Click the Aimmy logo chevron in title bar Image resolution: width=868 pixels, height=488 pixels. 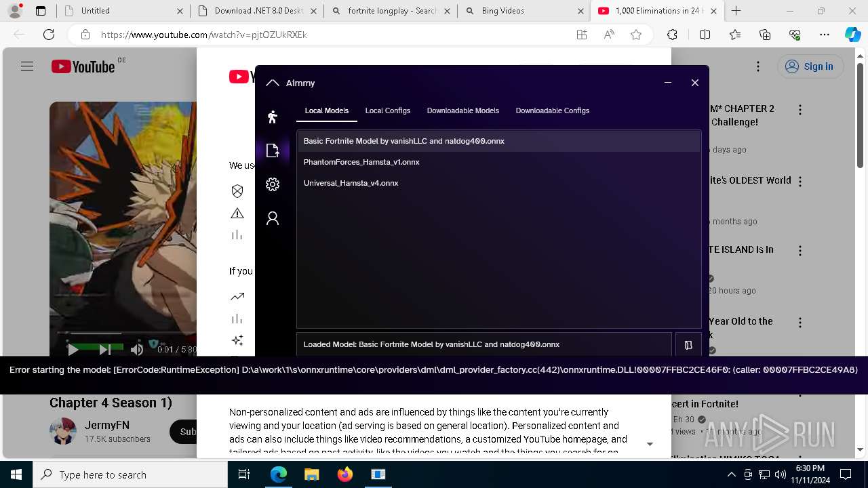(x=273, y=83)
